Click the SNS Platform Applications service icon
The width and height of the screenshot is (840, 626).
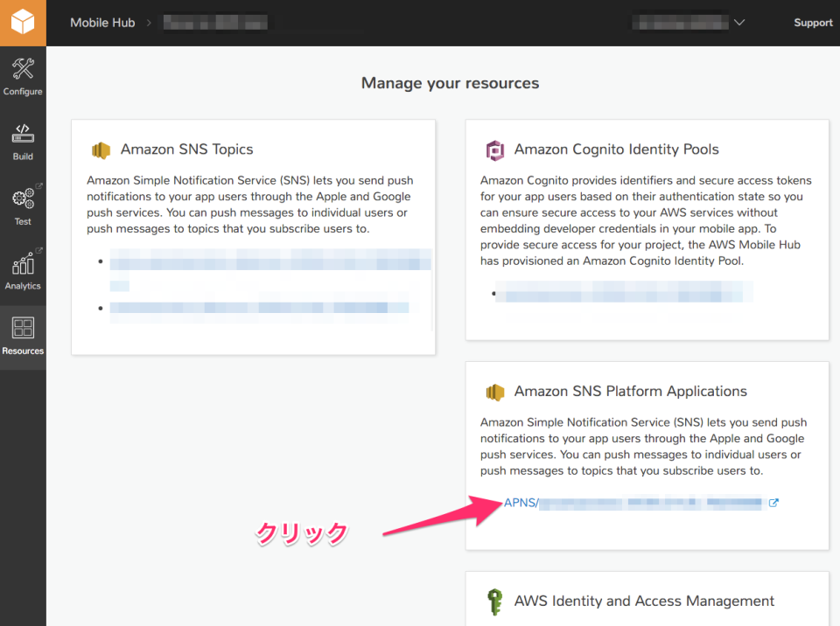tap(495, 391)
